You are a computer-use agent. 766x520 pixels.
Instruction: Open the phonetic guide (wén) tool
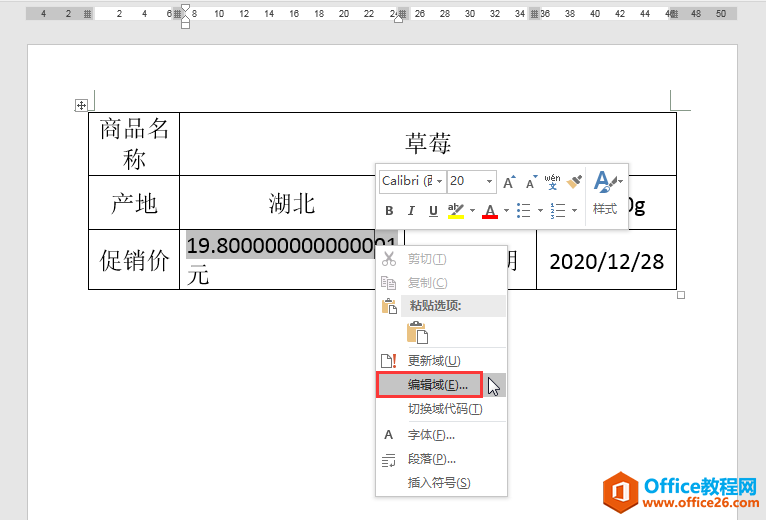tap(552, 182)
